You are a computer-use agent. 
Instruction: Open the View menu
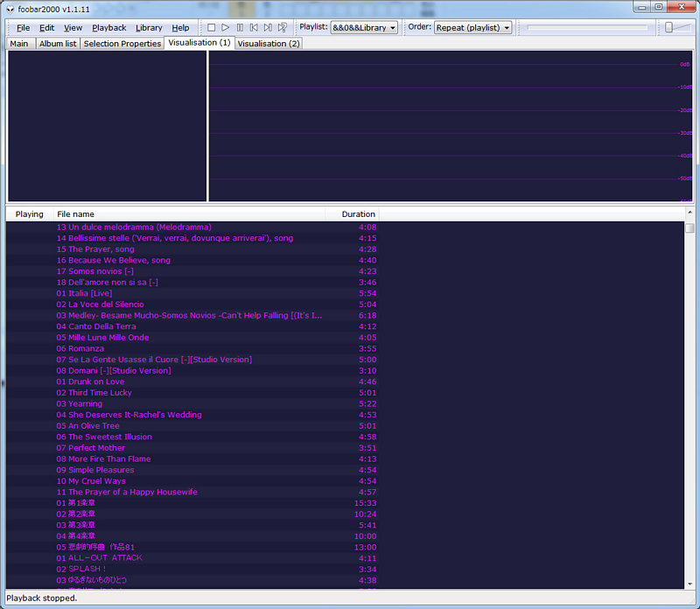pos(73,28)
